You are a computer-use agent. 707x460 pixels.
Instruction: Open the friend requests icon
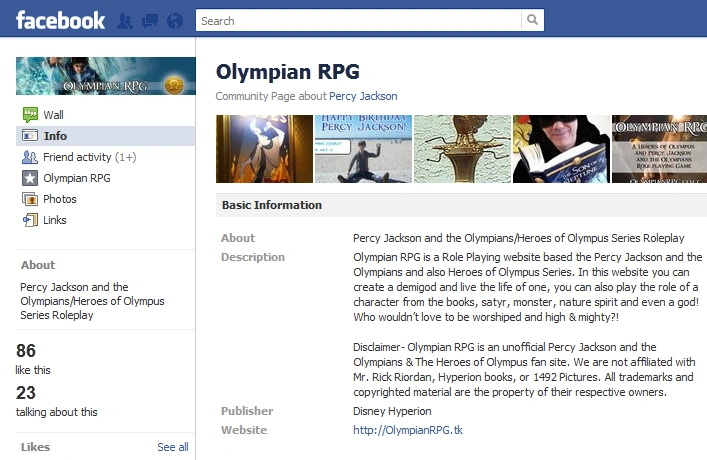point(125,21)
